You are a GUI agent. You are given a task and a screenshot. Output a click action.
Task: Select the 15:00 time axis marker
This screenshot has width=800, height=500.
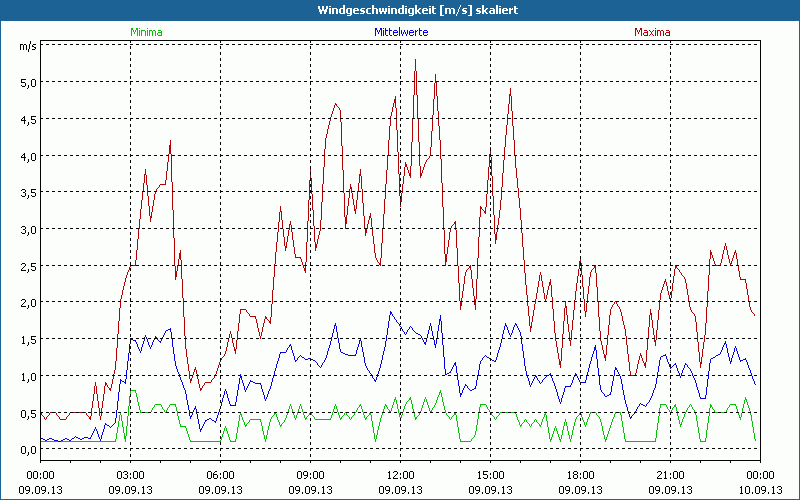490,475
